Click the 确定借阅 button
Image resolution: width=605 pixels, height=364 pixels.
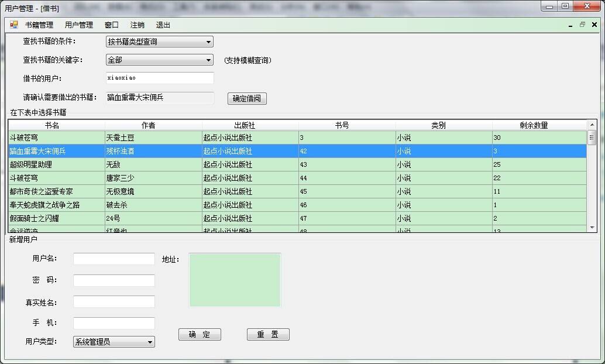[x=246, y=98]
